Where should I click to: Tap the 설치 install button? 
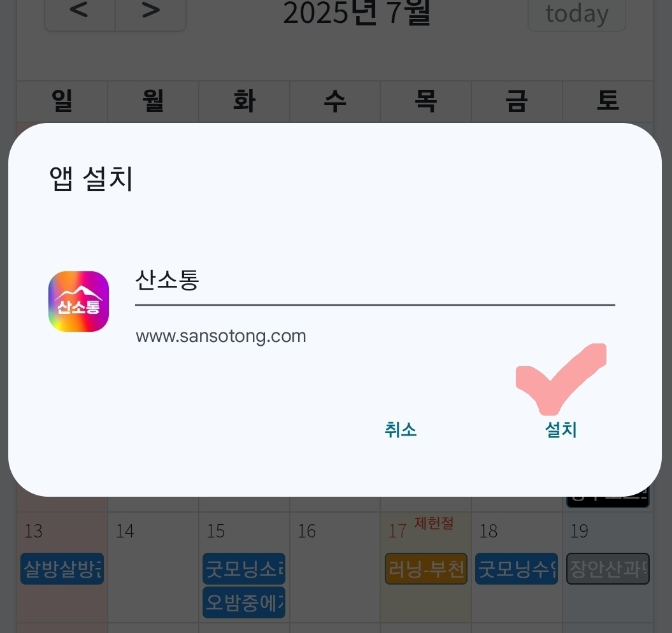pos(561,429)
